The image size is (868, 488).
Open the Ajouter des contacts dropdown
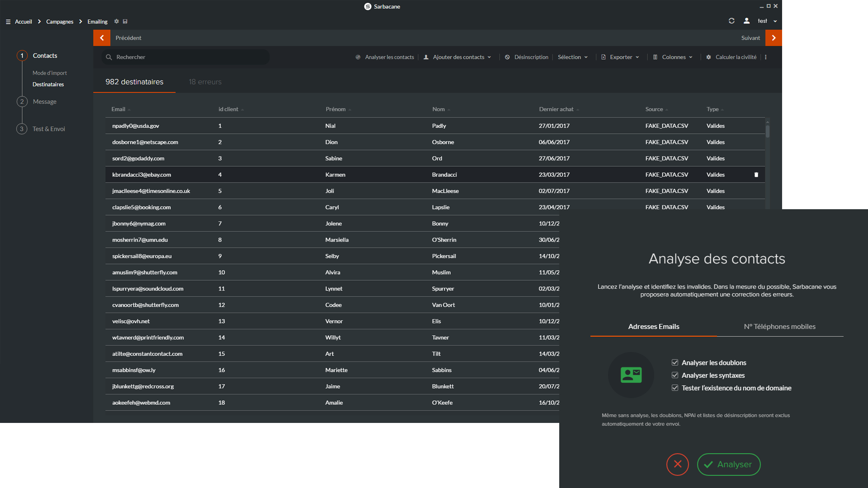click(x=458, y=57)
